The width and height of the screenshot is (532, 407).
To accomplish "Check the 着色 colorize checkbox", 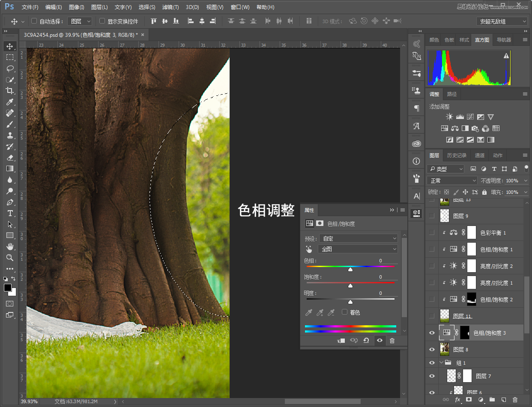I will click(344, 312).
